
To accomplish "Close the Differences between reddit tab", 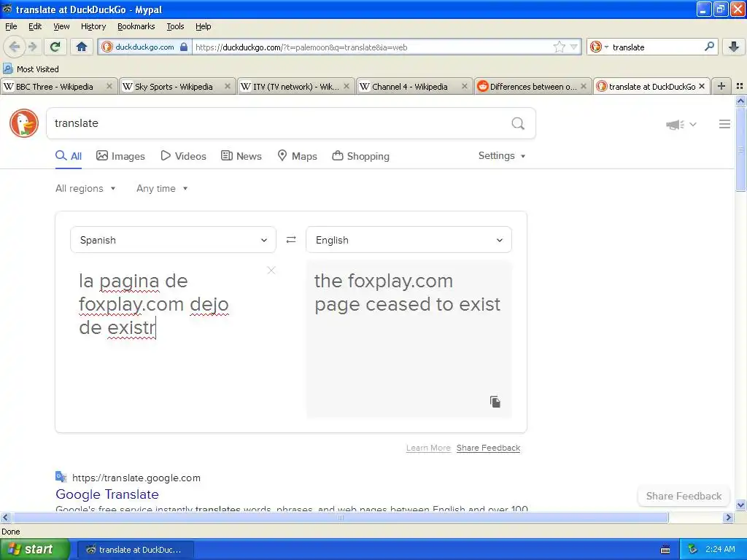I will [x=583, y=86].
